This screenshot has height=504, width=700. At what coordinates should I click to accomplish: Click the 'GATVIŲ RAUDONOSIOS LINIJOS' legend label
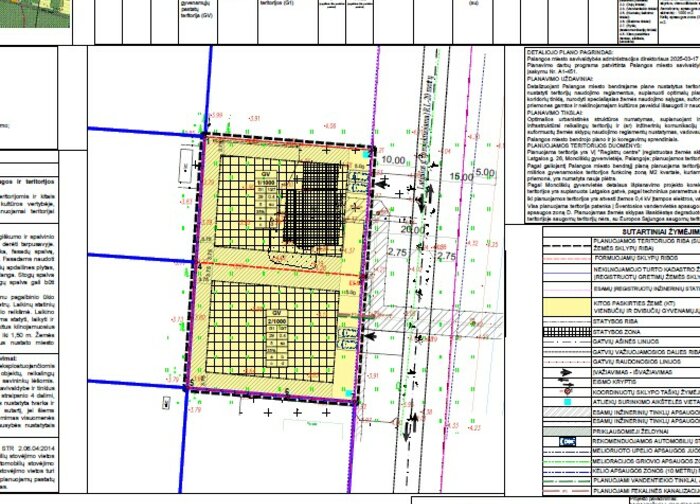click(637, 362)
